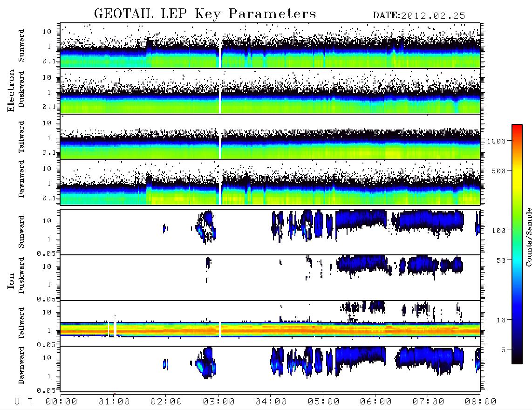Screen dimensions: 532x410
Task: Click the 01:00 time tick label
Action: click(x=114, y=402)
